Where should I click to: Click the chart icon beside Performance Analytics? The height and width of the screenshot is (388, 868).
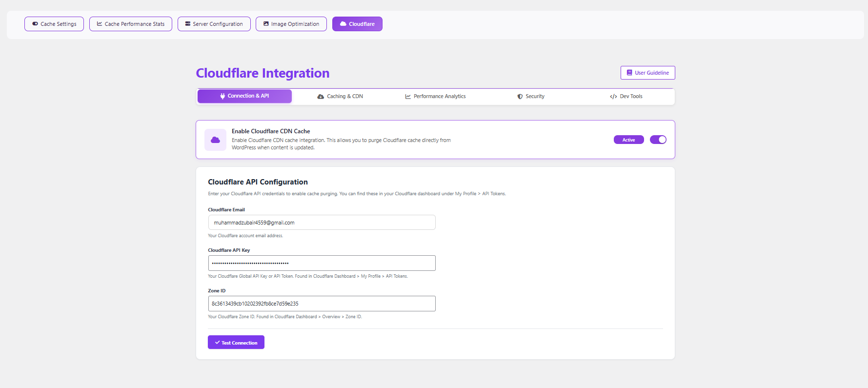[408, 97]
